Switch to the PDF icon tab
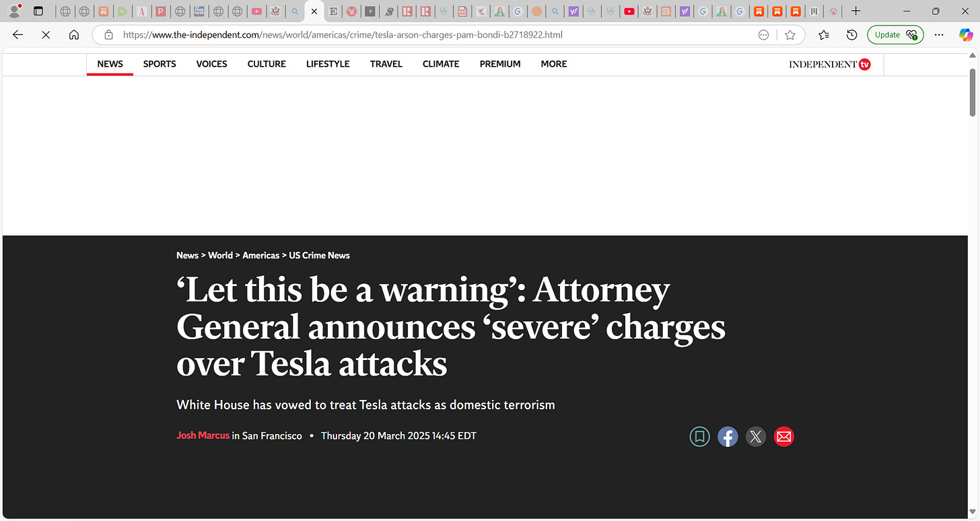 (462, 11)
